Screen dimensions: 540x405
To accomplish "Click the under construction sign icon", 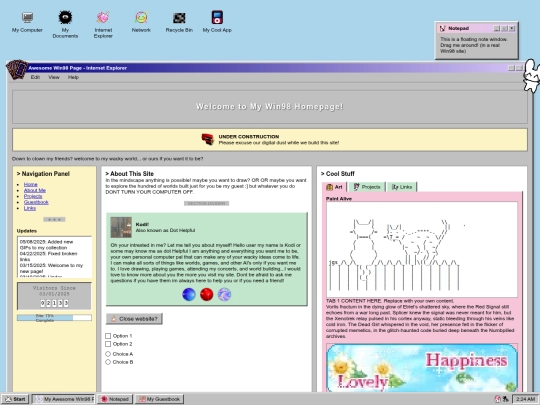I will tap(208, 139).
